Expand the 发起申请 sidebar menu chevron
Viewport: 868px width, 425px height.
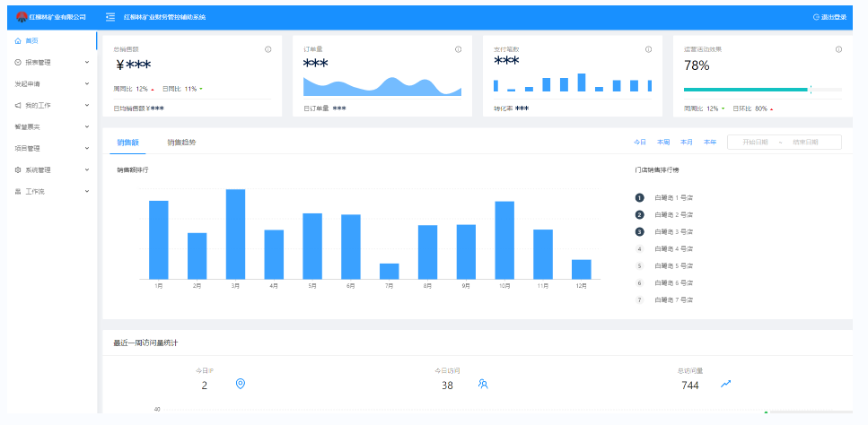87,83
